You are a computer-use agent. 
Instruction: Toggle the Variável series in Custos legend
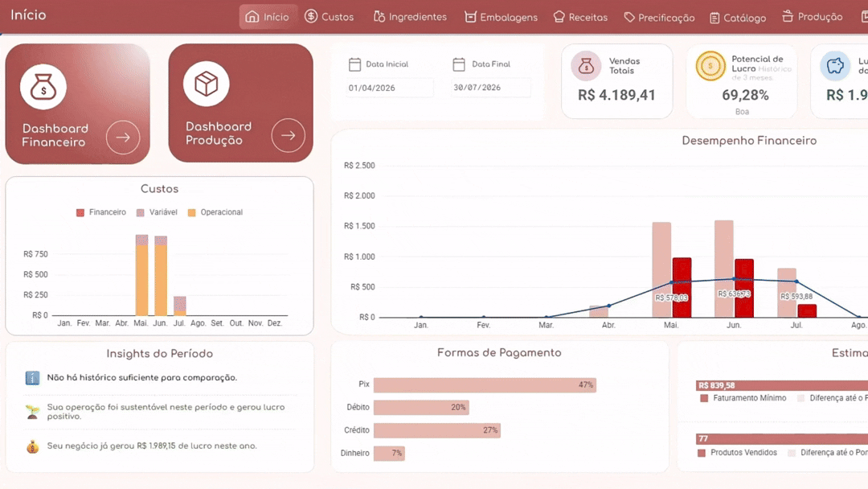coord(157,212)
